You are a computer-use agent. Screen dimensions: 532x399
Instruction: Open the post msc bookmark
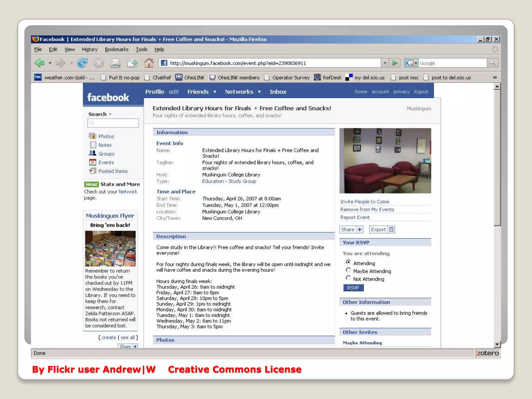pos(405,77)
